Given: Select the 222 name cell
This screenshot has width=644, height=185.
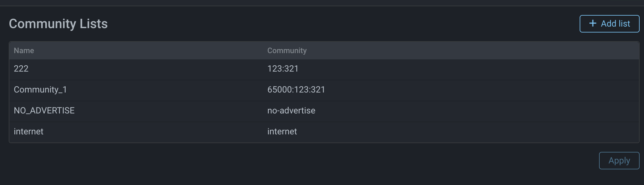Looking at the screenshot, I should coord(21,69).
